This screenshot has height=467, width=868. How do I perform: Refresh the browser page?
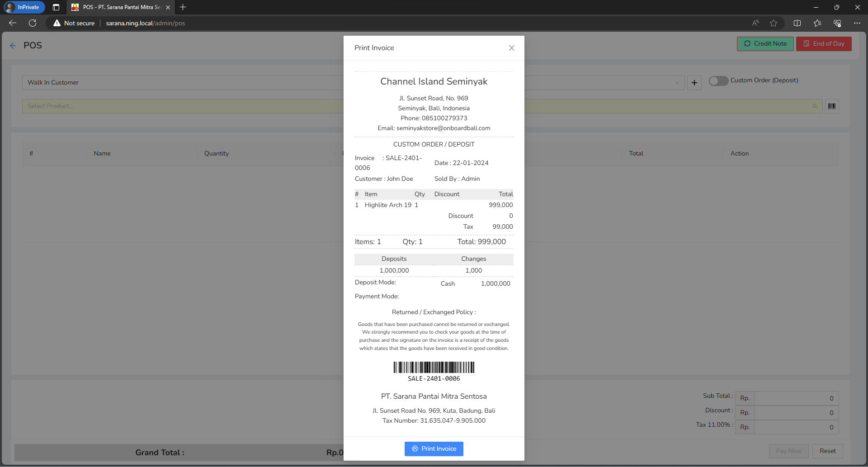coord(33,23)
